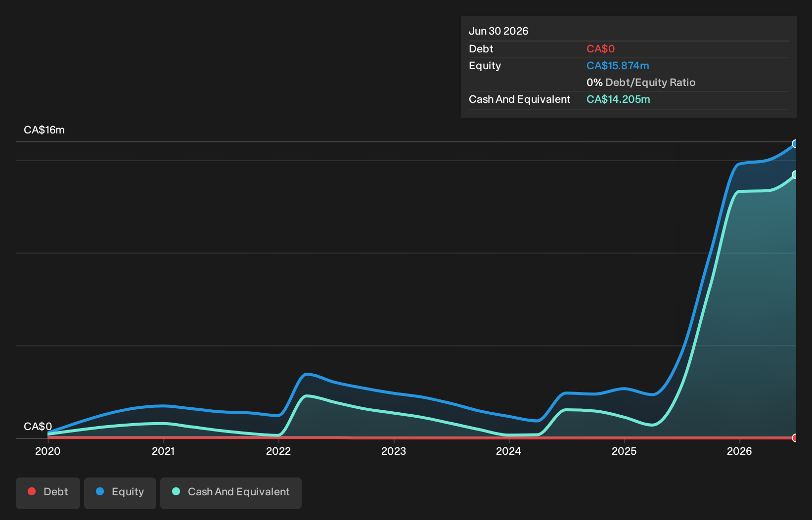
Task: Click the CA$0 y-axis label
Action: pyautogui.click(x=38, y=427)
